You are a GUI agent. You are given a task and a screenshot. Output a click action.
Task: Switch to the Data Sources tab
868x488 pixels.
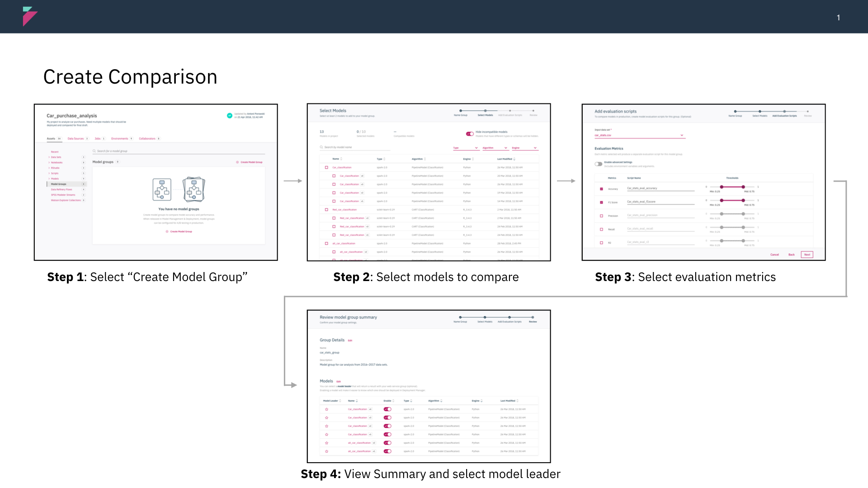click(x=75, y=139)
